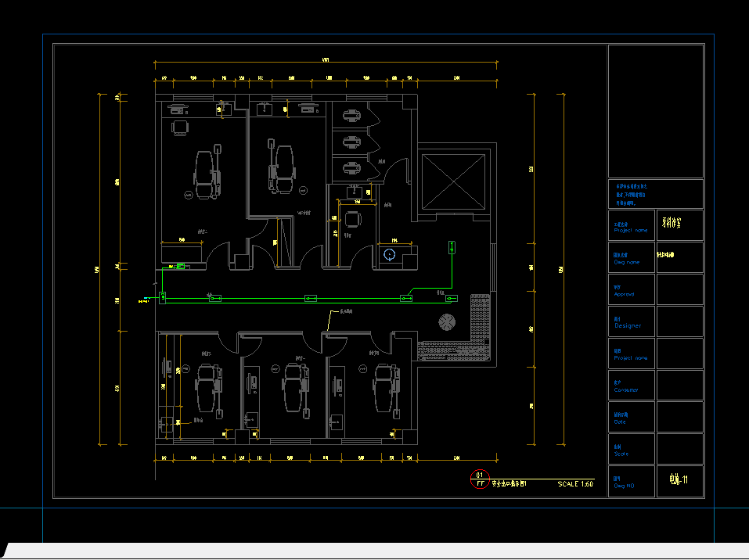Click the Dwg NO label cell
Image resolution: width=749 pixels, height=560 pixels.
pyautogui.click(x=632, y=482)
